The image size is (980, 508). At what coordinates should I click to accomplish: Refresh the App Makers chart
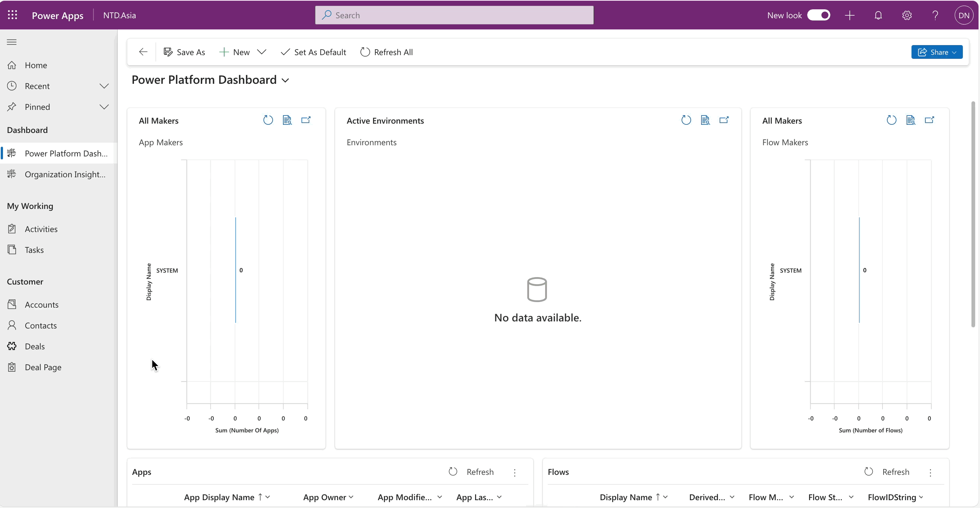tap(268, 120)
